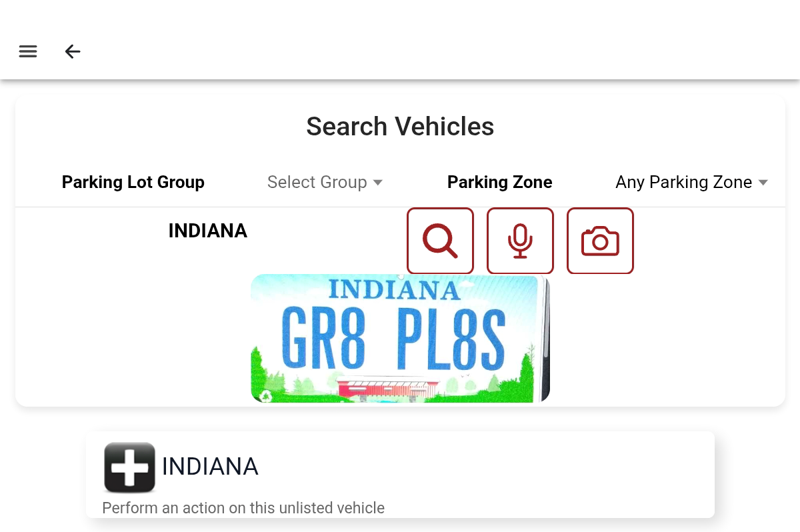The height and width of the screenshot is (532, 800).
Task: Click the INDIANA plate search field
Action: 208,231
